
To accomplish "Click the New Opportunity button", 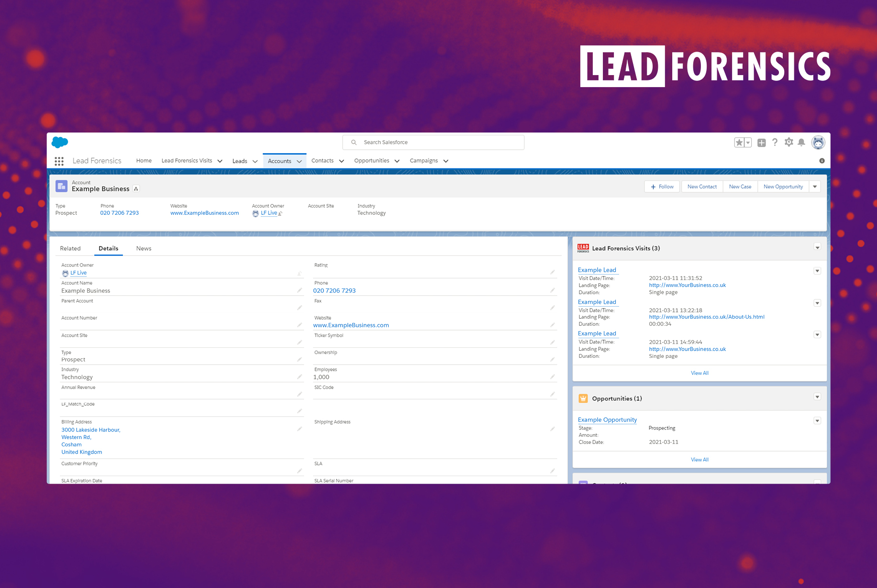I will [x=783, y=187].
